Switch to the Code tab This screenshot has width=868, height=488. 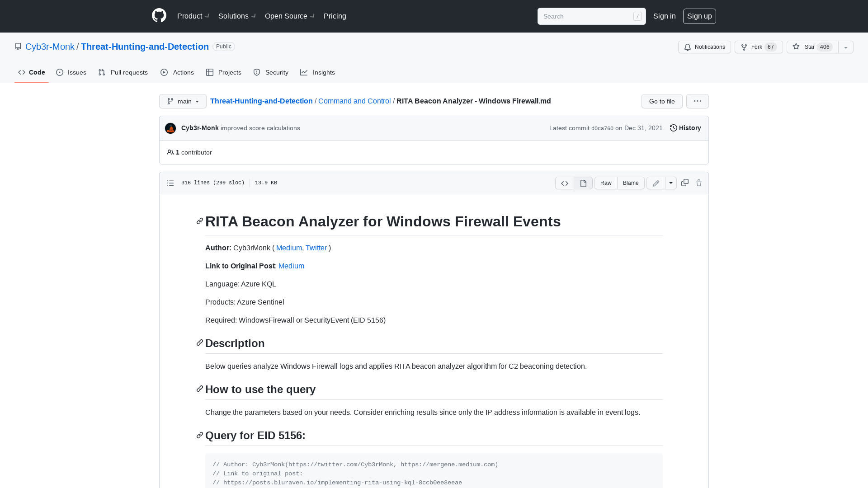(32, 72)
